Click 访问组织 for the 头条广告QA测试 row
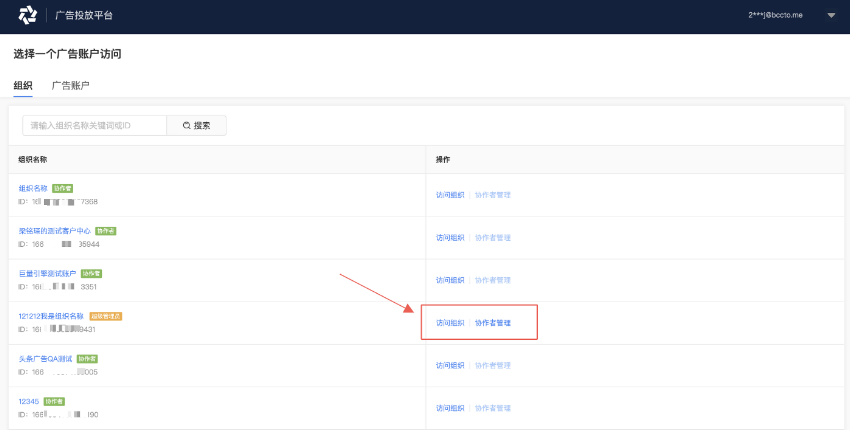This screenshot has width=850, height=430. pyautogui.click(x=450, y=365)
